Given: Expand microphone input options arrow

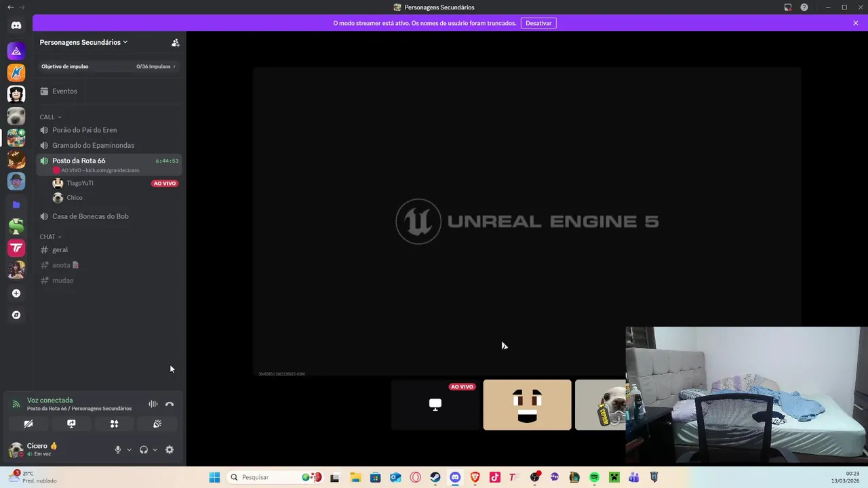Looking at the screenshot, I should point(129,449).
